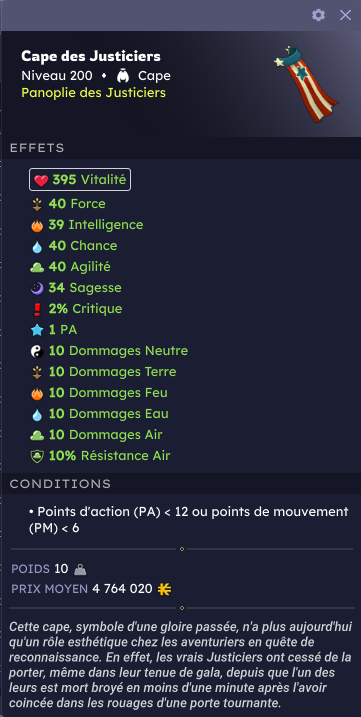Image resolution: width=361 pixels, height=717 pixels.
Task: Click the EFFETS section header
Action: 37,148
